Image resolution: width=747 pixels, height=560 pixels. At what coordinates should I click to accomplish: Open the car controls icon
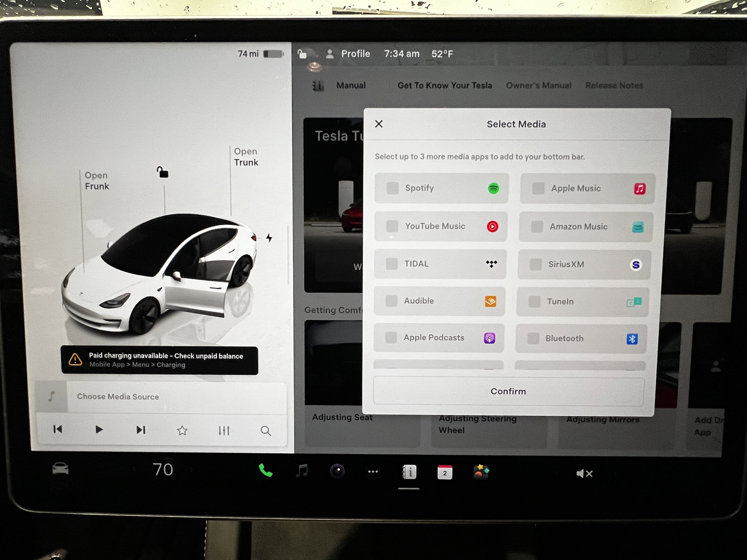point(60,469)
